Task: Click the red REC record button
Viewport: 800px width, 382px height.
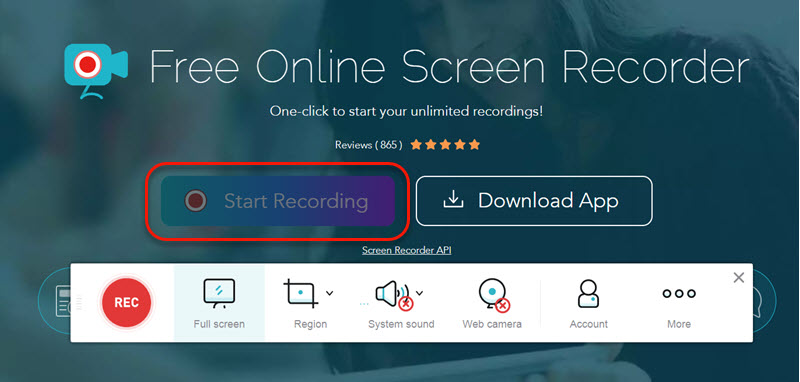Action: pos(126,302)
